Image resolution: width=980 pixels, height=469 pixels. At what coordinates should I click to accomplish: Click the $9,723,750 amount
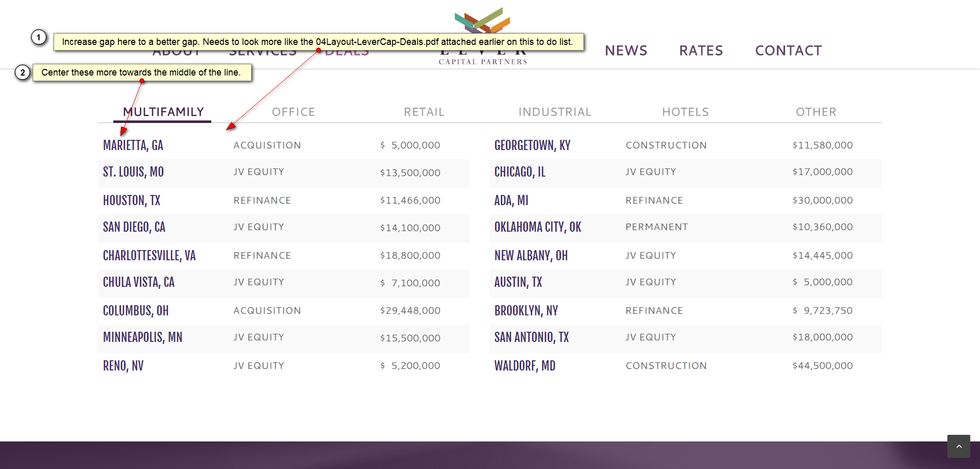tap(823, 311)
